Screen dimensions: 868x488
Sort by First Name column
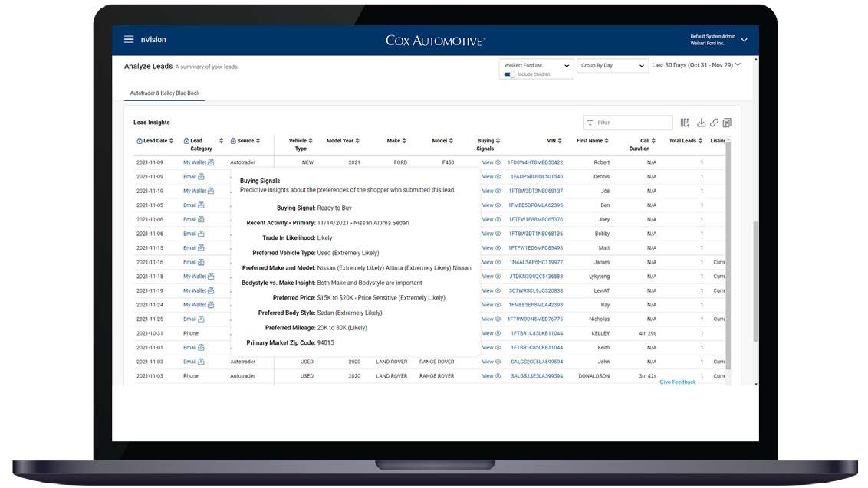click(607, 141)
